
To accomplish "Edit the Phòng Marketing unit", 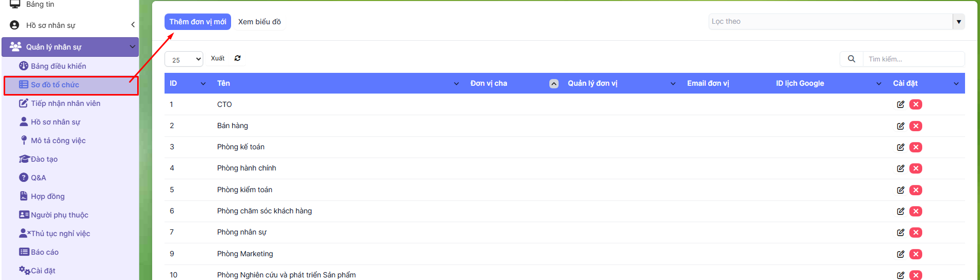I will [900, 254].
